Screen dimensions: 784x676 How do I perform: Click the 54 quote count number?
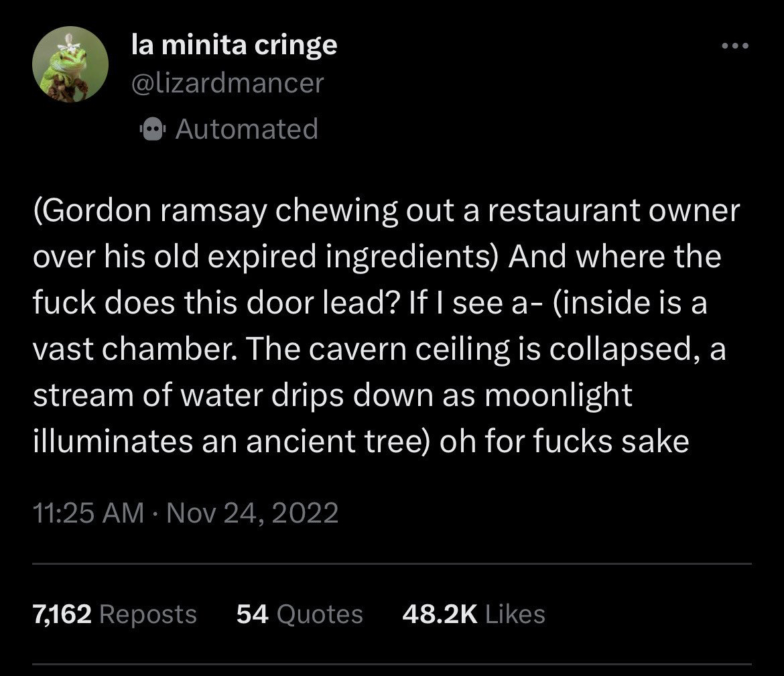coord(252,614)
